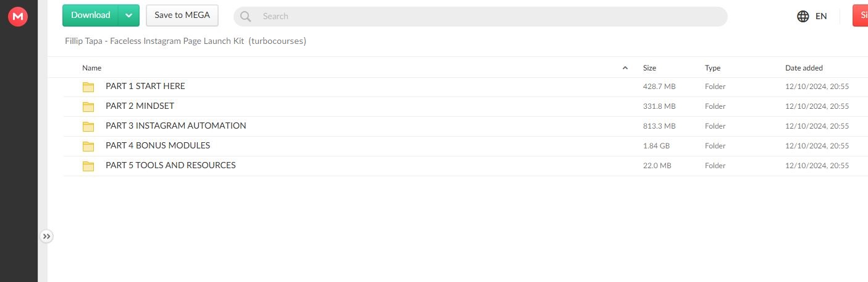This screenshot has height=282, width=868.
Task: Click the PART 5 TOOLS AND RESOURCES folder icon
Action: [88, 166]
